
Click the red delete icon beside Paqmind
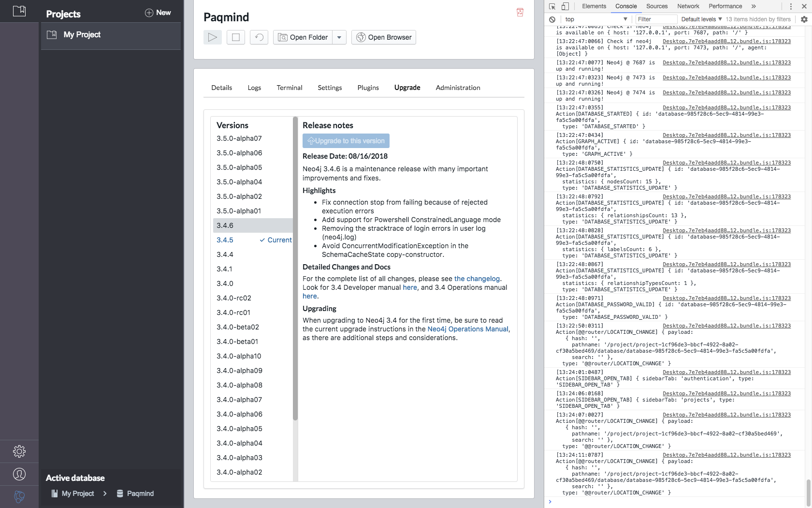point(520,12)
